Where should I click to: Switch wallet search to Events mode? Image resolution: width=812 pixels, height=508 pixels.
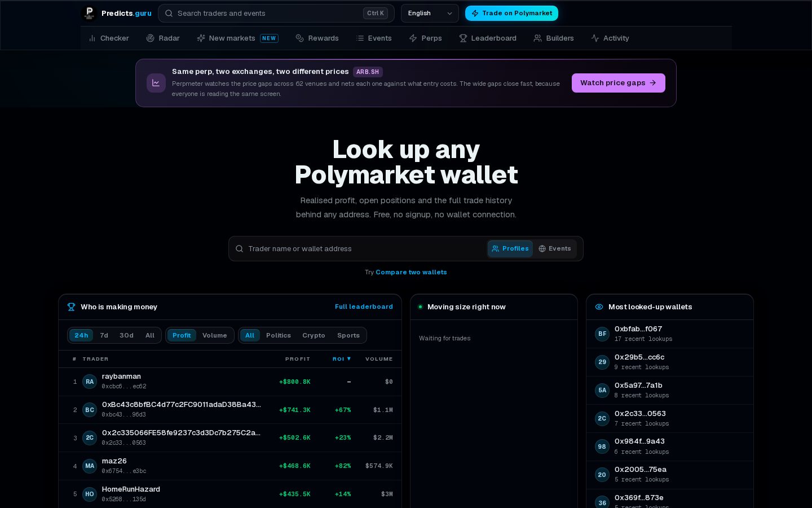[x=555, y=249]
